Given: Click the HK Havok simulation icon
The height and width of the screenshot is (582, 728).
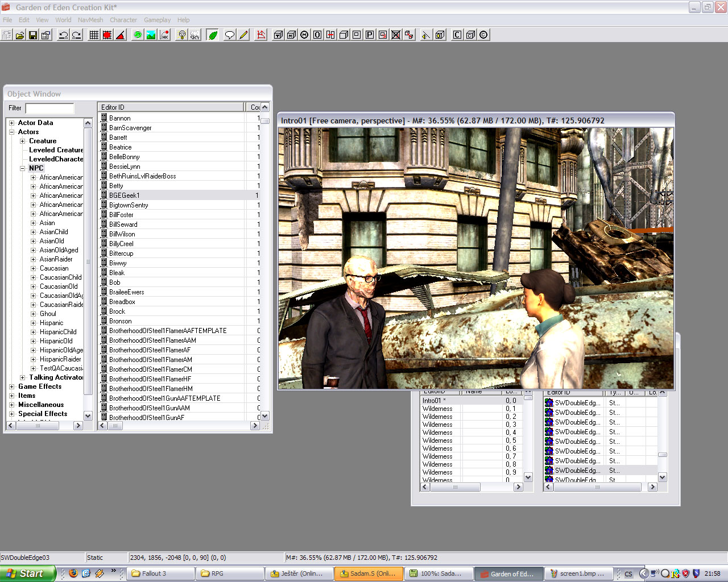Looking at the screenshot, I should (164, 35).
